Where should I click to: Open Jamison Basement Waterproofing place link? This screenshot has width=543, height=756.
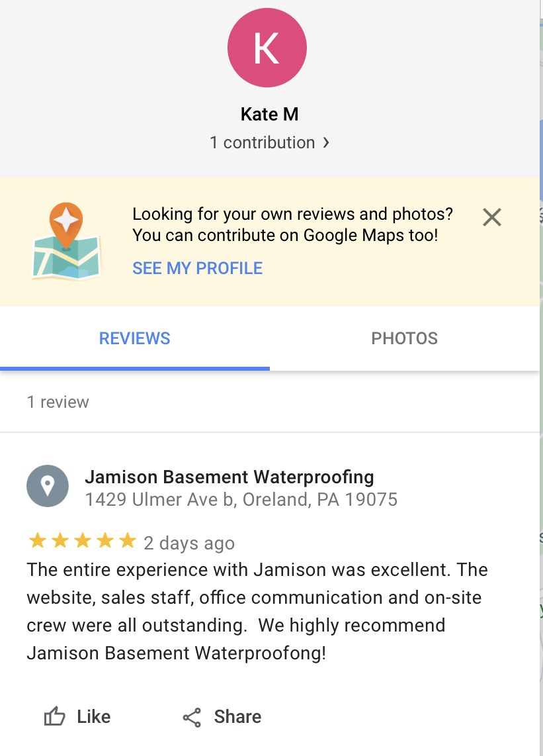230,477
